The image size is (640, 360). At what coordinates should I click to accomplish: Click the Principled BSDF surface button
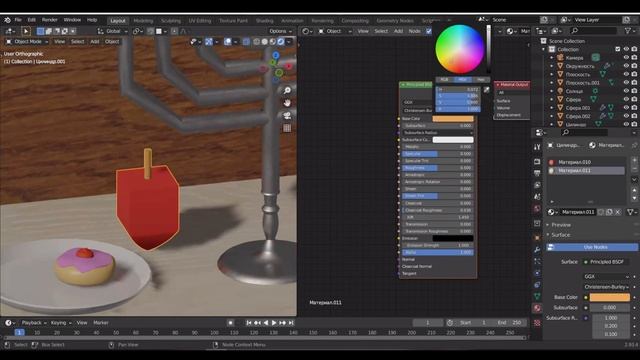click(607, 262)
